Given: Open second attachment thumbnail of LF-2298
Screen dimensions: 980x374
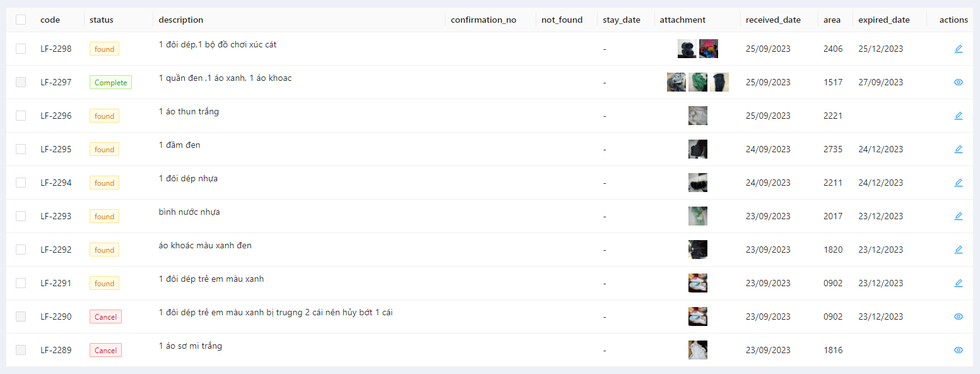Looking at the screenshot, I should point(709,49).
